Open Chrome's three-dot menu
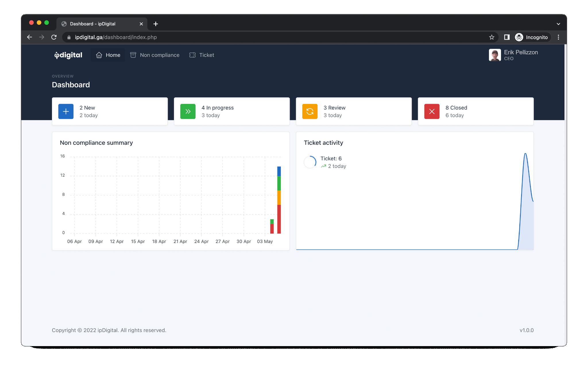 click(558, 37)
